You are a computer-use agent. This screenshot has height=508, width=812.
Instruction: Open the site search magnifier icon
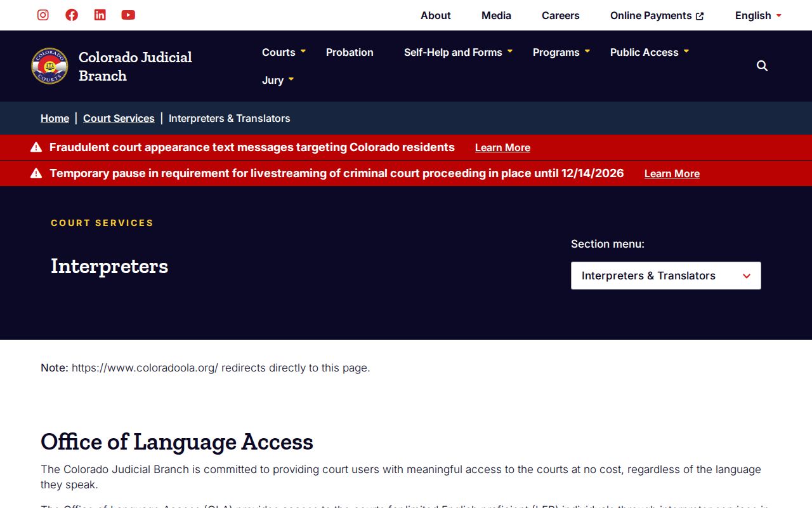click(x=762, y=66)
